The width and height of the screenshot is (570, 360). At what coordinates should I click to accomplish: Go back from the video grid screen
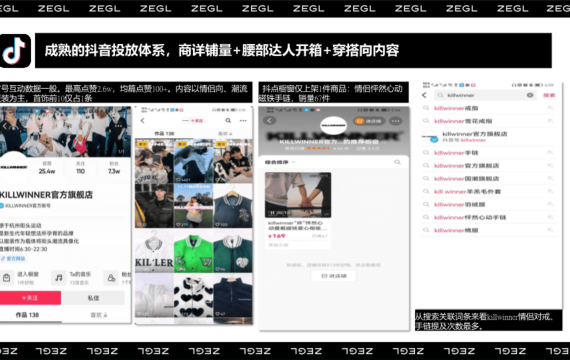[142, 121]
